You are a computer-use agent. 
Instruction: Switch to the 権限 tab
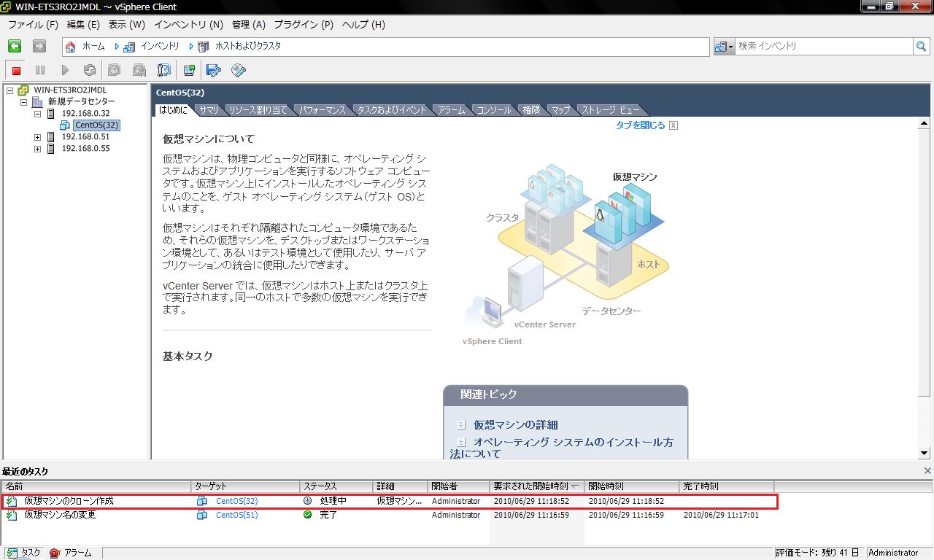coord(531,110)
